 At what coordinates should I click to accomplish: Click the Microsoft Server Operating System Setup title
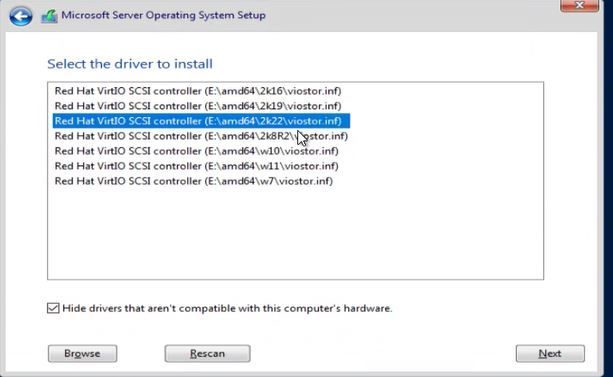(163, 15)
